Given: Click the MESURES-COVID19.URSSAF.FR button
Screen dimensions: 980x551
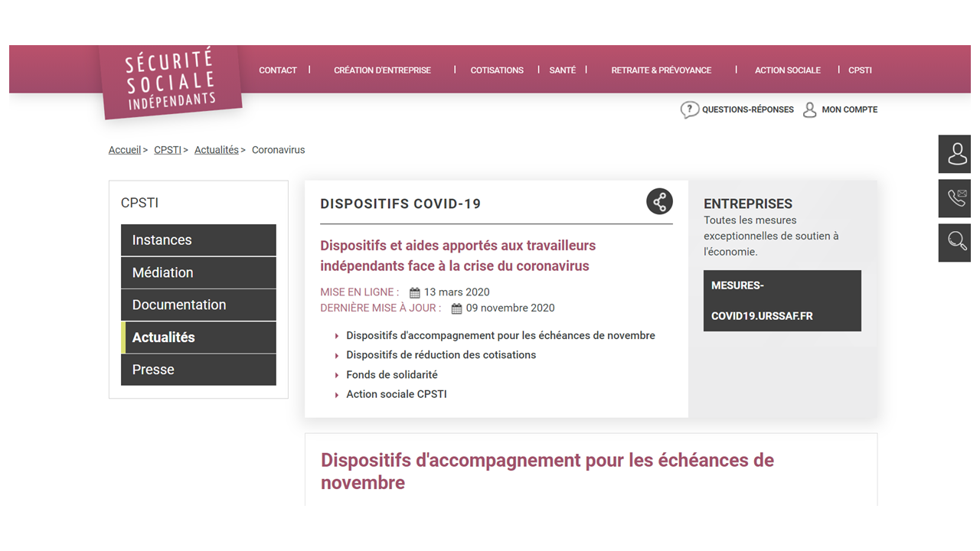Looking at the screenshot, I should click(x=782, y=301).
